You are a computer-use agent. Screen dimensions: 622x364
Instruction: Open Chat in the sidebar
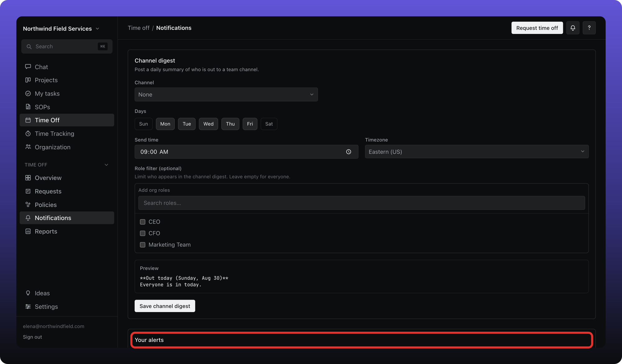67,67
